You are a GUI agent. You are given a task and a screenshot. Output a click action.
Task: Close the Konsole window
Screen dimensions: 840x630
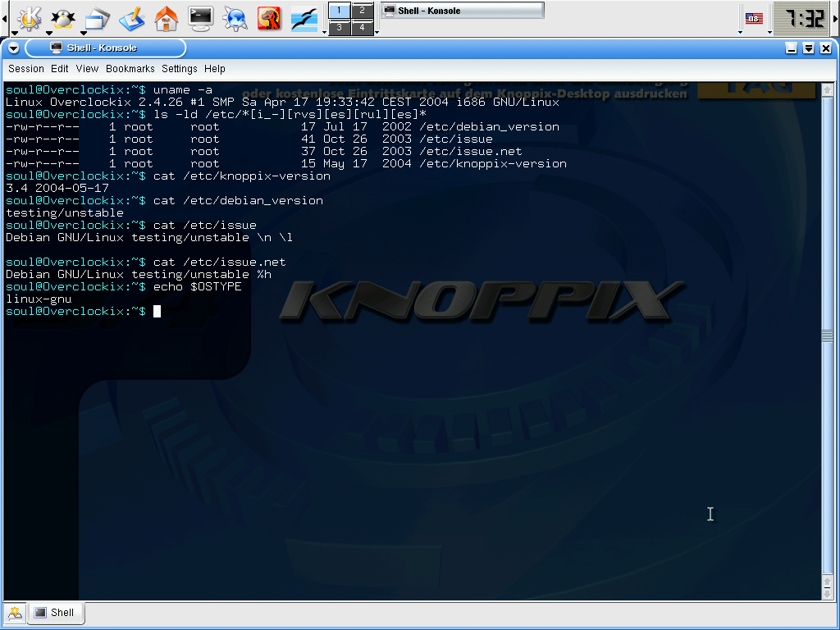825,48
